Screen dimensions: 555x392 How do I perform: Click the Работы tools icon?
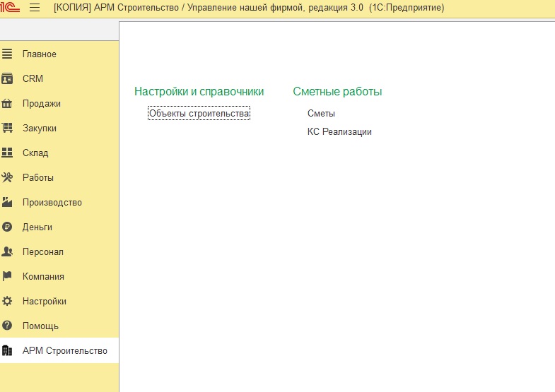point(7,177)
